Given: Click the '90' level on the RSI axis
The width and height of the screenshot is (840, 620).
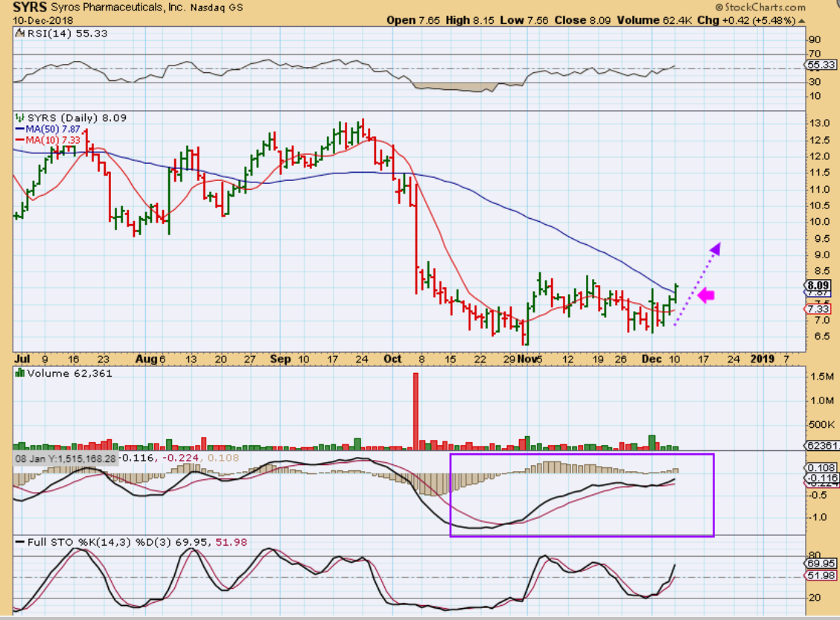Looking at the screenshot, I should pyautogui.click(x=814, y=39).
